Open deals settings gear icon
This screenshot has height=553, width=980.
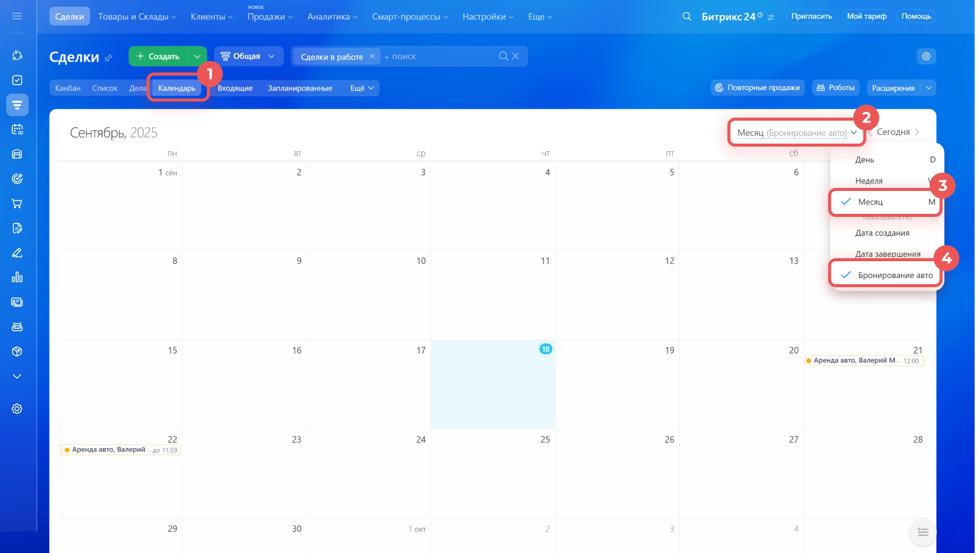pos(926,56)
